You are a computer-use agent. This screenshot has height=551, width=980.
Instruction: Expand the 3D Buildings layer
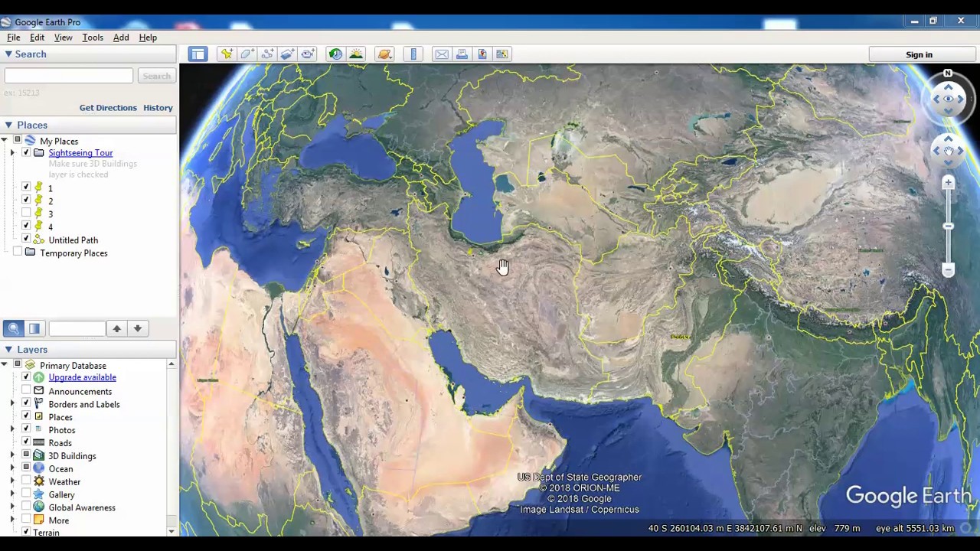pos(12,455)
